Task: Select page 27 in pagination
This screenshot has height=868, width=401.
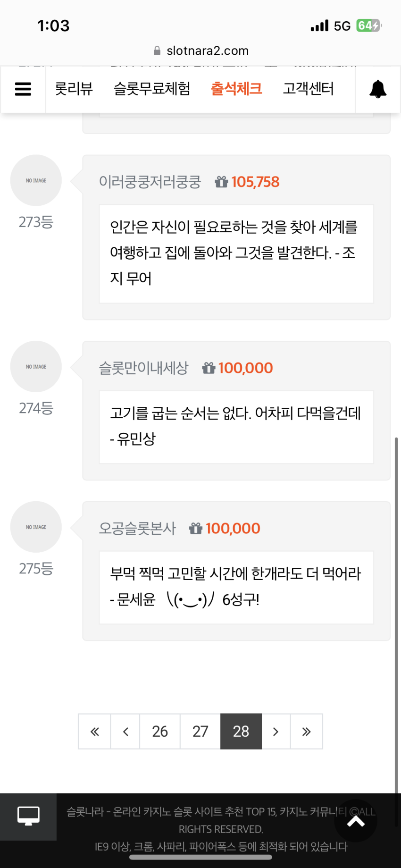Action: [200, 732]
